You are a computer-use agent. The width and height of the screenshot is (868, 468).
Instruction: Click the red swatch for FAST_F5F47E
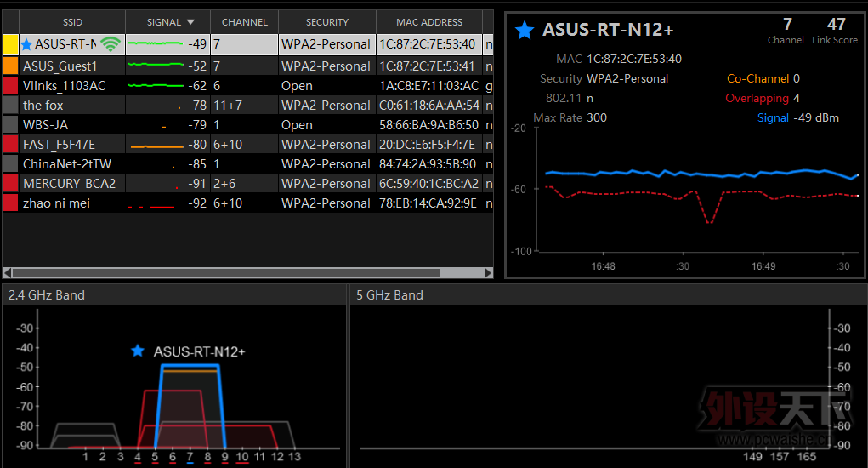[x=10, y=144]
